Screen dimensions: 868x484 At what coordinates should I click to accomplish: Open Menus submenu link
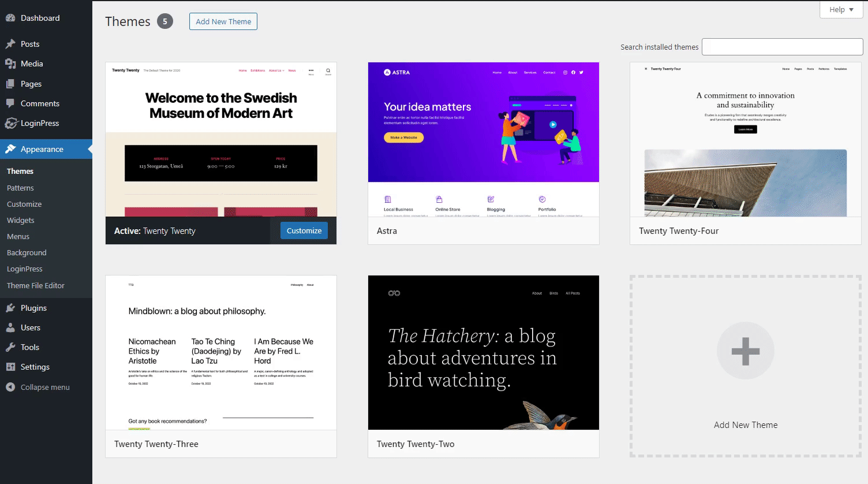(18, 236)
